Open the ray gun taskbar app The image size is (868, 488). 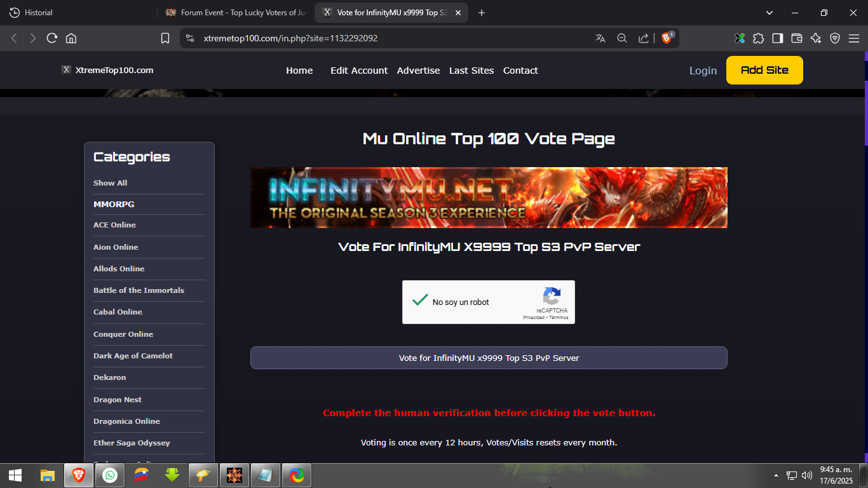203,475
